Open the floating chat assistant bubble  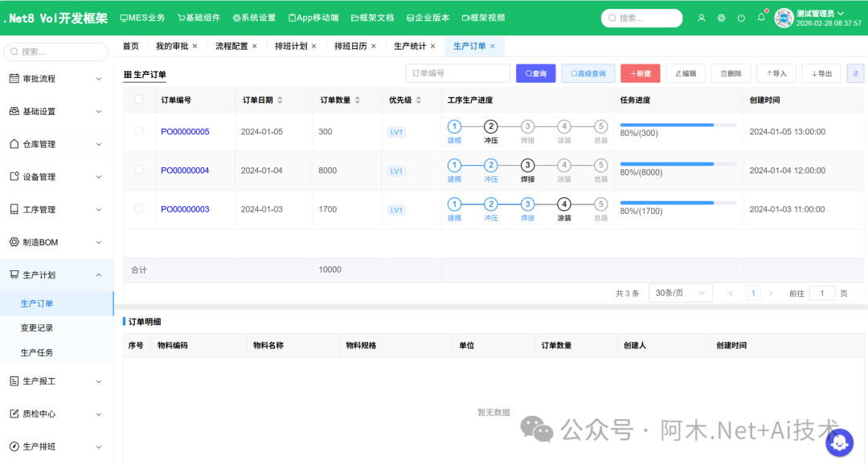click(839, 443)
